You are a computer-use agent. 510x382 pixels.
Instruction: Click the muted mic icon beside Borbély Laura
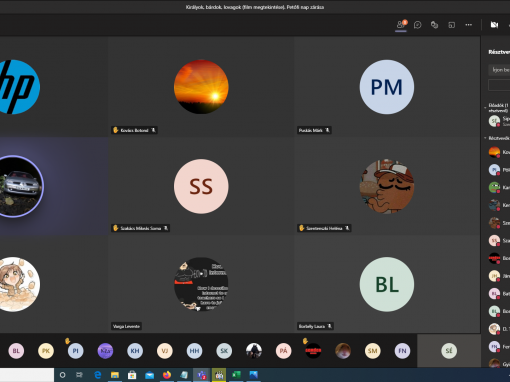[329, 326]
